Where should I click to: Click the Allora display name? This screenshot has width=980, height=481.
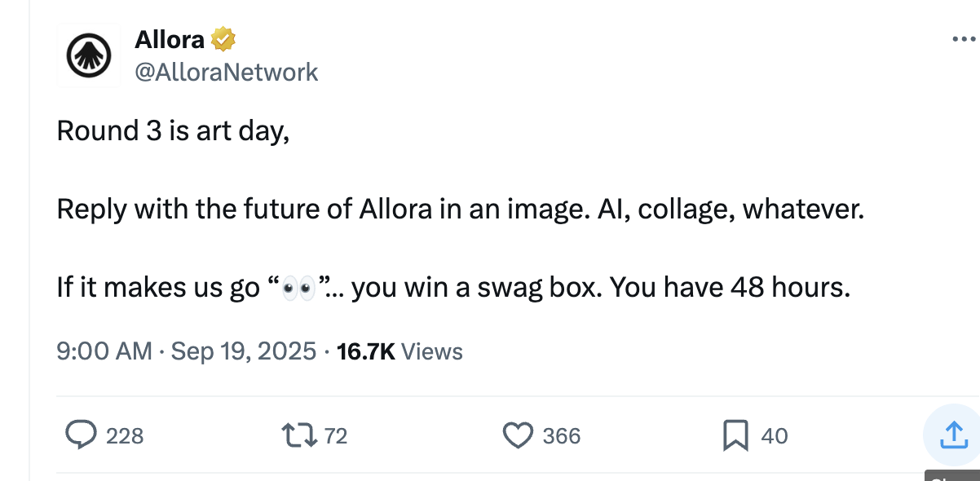170,38
